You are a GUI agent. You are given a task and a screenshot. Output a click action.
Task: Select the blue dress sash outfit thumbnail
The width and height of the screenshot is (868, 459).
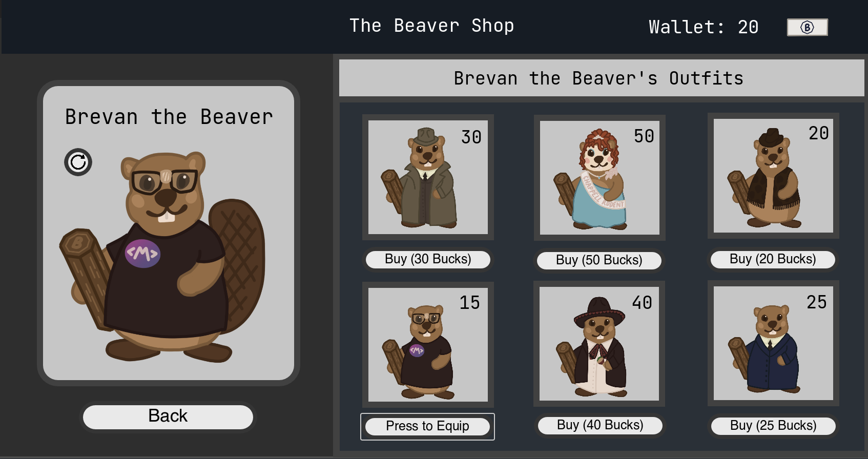tap(600, 178)
